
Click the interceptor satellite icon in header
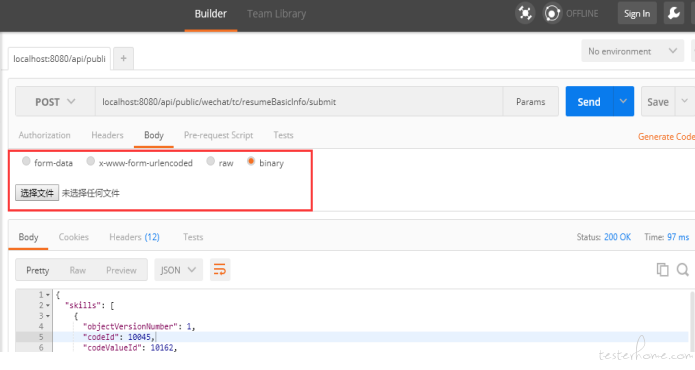[x=525, y=13]
